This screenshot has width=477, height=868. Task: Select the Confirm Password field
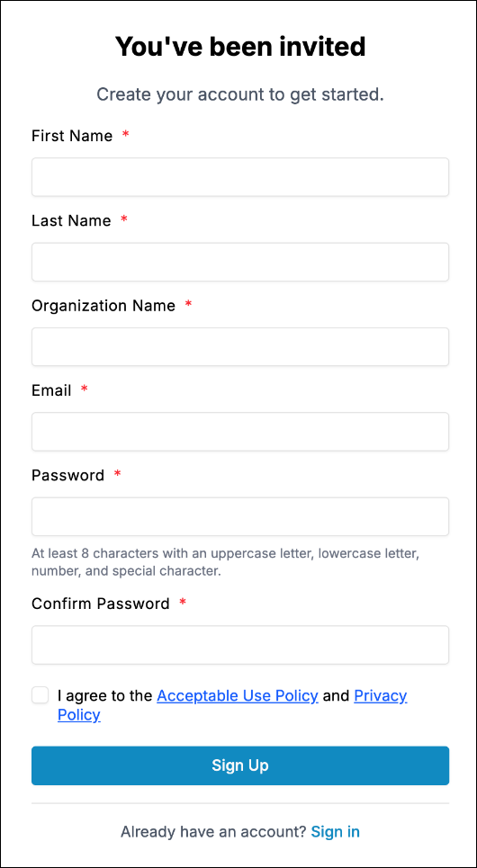pyautogui.click(x=240, y=645)
